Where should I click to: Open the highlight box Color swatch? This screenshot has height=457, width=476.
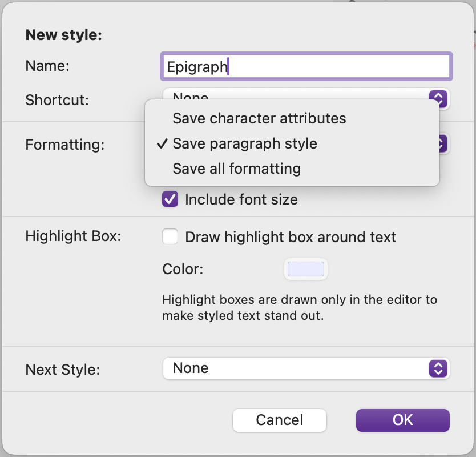click(x=306, y=270)
